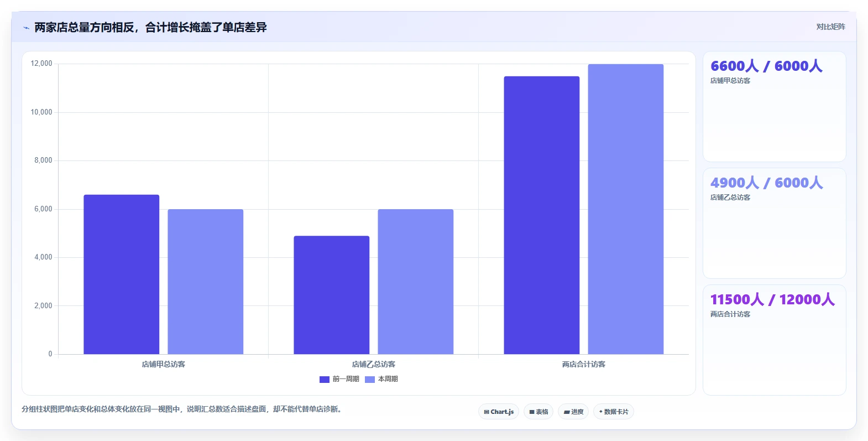Click the y-axis value 10,000
Viewport: 868px width, 441px height.
click(41, 112)
